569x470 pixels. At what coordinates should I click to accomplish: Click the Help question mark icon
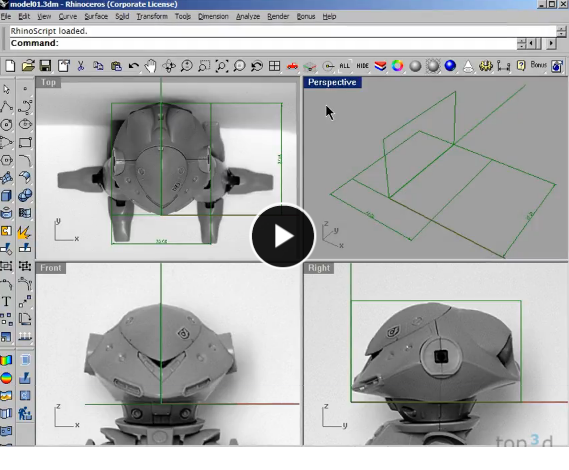[521, 66]
